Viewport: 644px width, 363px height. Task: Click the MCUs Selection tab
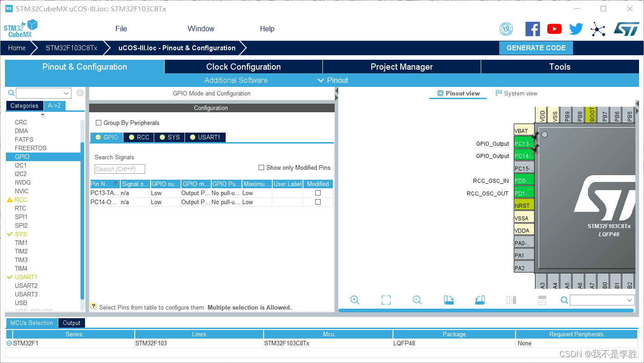click(x=32, y=323)
